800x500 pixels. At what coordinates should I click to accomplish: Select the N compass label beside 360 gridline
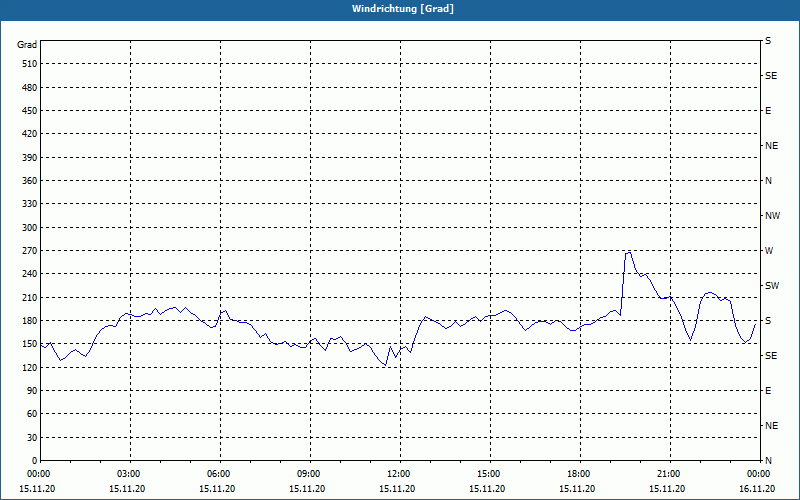pos(768,181)
